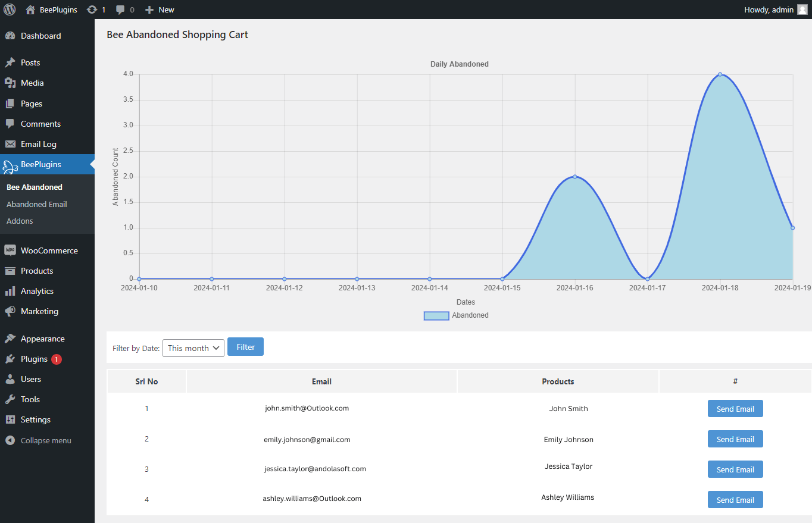Click the Jessica Taylor product cell

569,466
